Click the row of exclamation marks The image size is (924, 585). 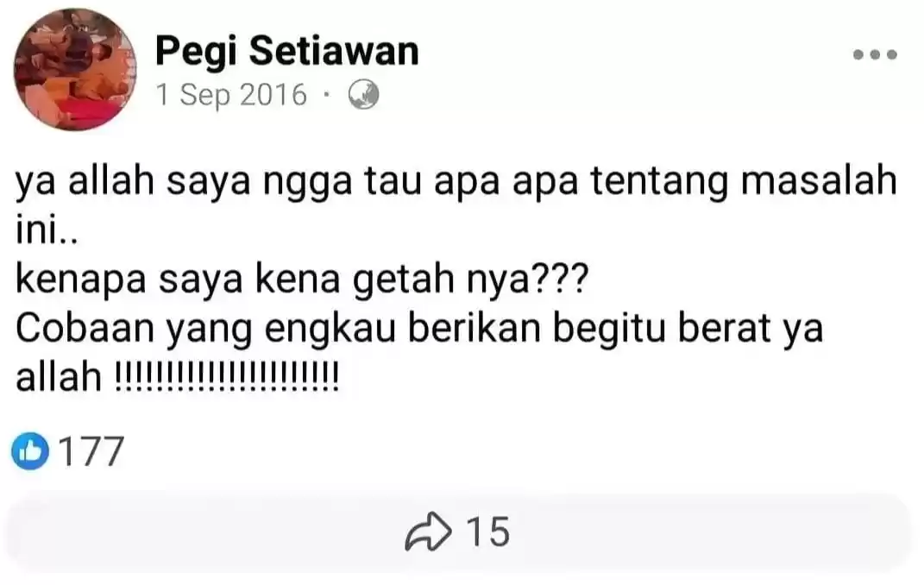click(x=226, y=376)
